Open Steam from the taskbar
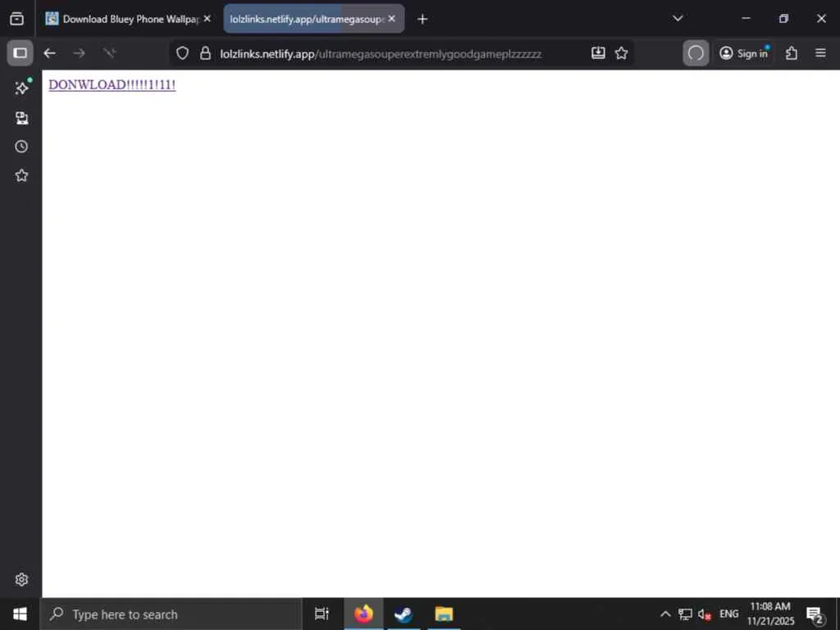840x630 pixels. (404, 614)
